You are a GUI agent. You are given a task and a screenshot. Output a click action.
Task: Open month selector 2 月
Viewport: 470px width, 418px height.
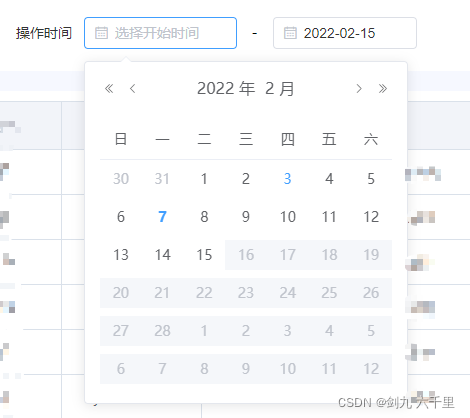coord(280,89)
